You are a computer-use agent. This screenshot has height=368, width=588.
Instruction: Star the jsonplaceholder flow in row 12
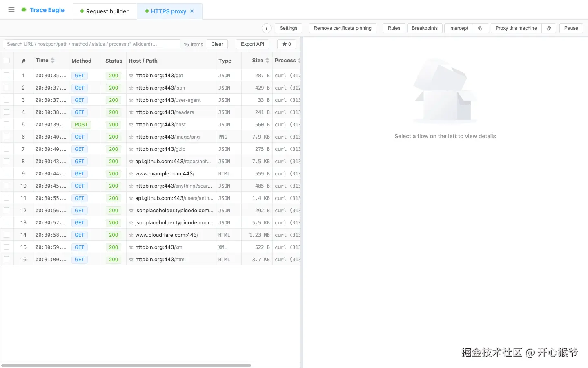(x=131, y=210)
